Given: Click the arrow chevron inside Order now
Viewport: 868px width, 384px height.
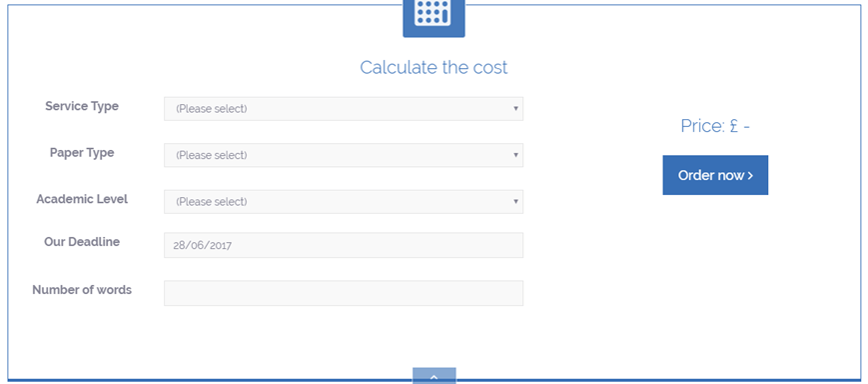Looking at the screenshot, I should (x=750, y=176).
